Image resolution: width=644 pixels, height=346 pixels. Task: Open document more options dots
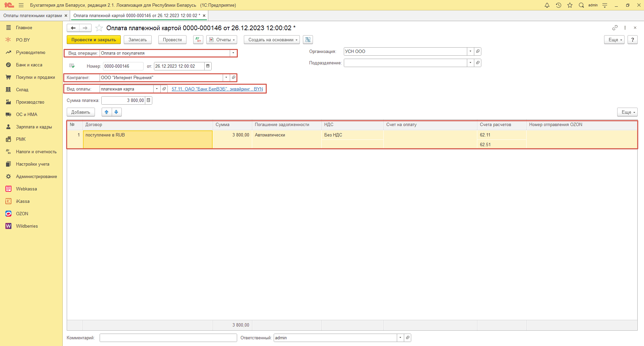coord(625,27)
